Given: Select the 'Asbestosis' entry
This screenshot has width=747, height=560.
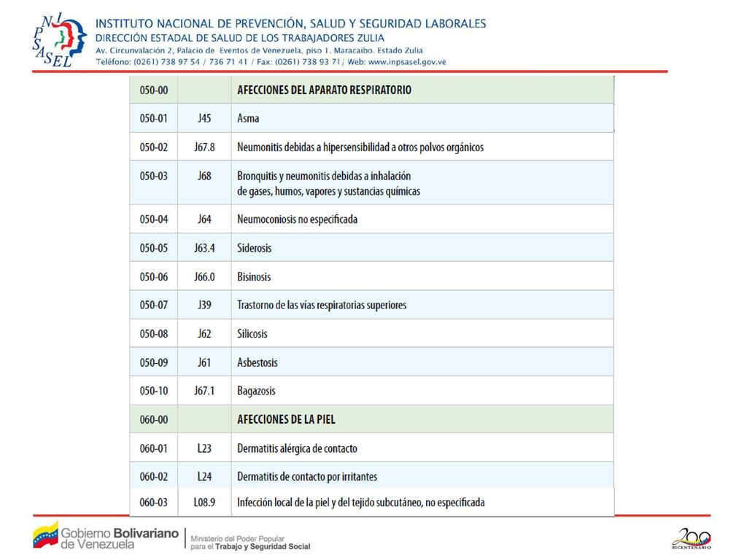Looking at the screenshot, I should click(258, 362).
